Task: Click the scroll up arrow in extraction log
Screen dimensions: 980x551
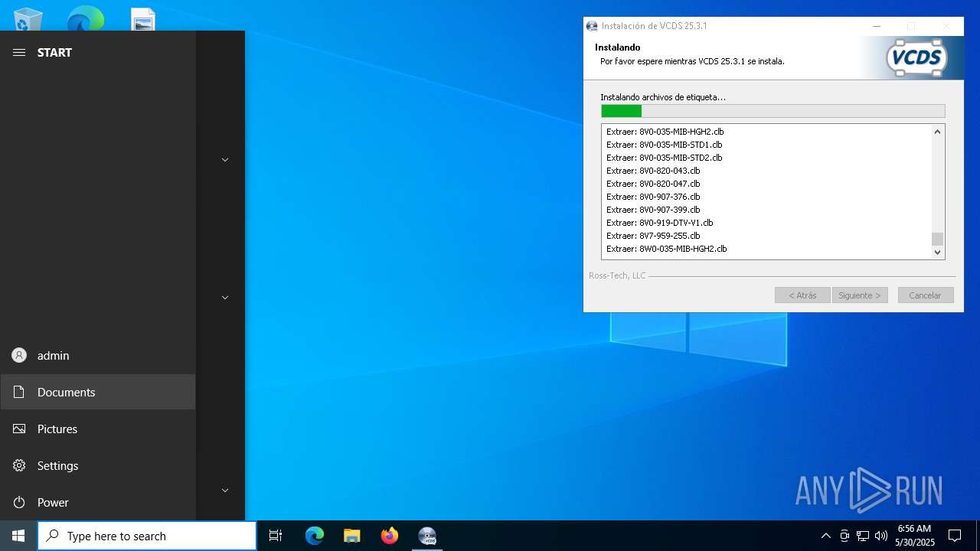Action: click(937, 132)
